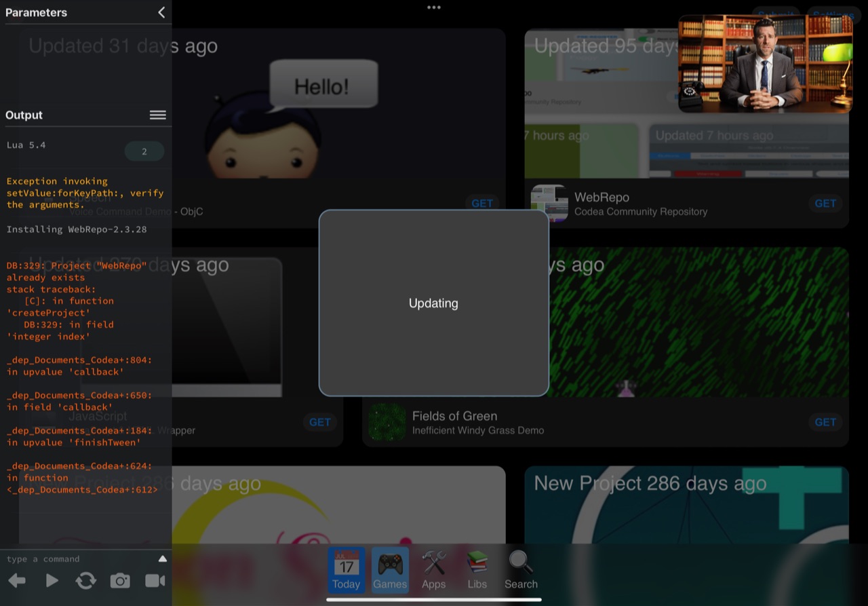The image size is (868, 606).
Task: Open the Apps tab with tools icon
Action: [433, 570]
